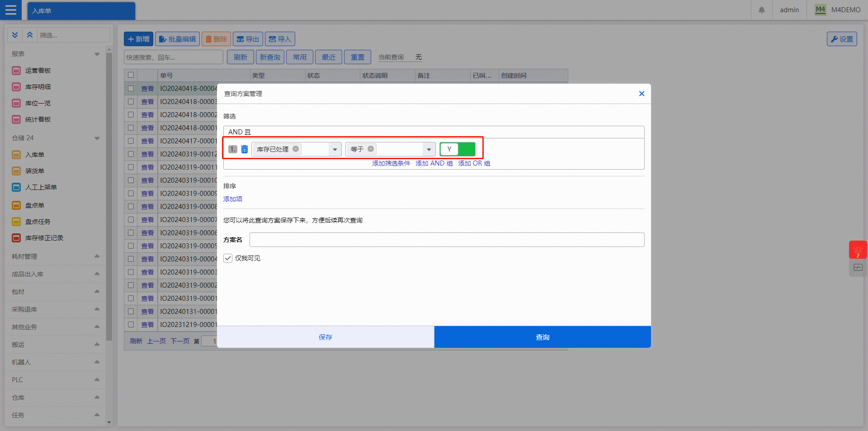
Task: Toggle the Y switch in filter row
Action: [458, 149]
